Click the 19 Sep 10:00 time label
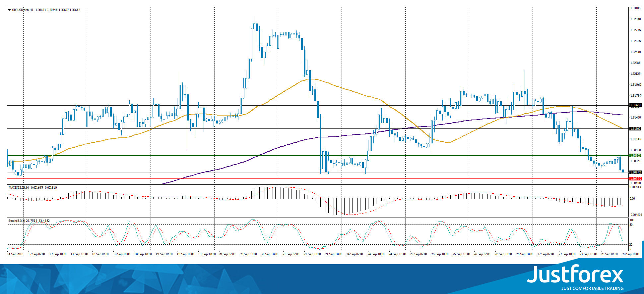644x294 pixels. (x=185, y=254)
